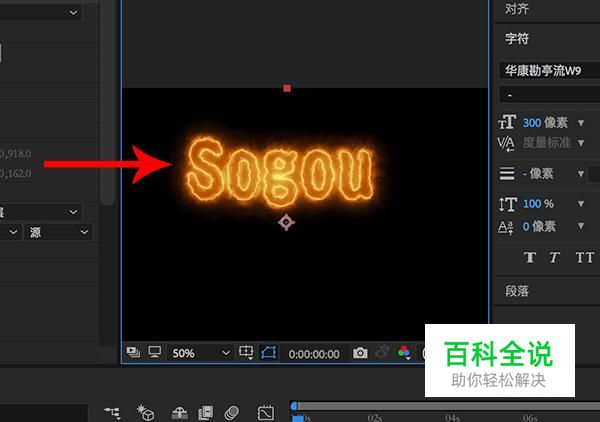Click the 0 像素 baseline shift value

click(539, 226)
